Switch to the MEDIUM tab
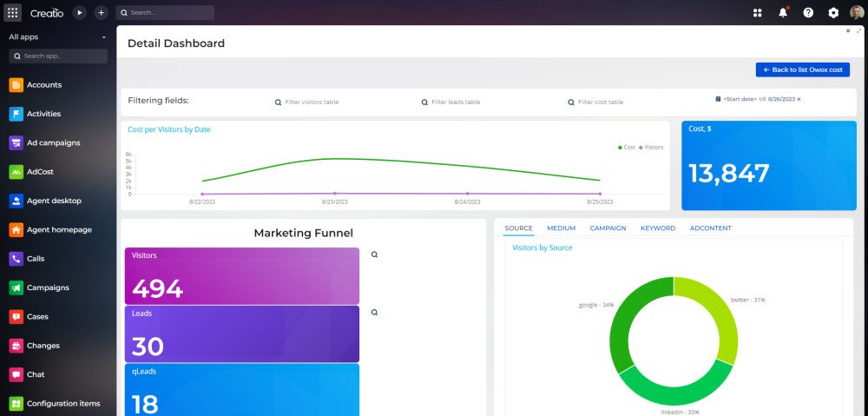This screenshot has height=416, width=868. (x=562, y=228)
